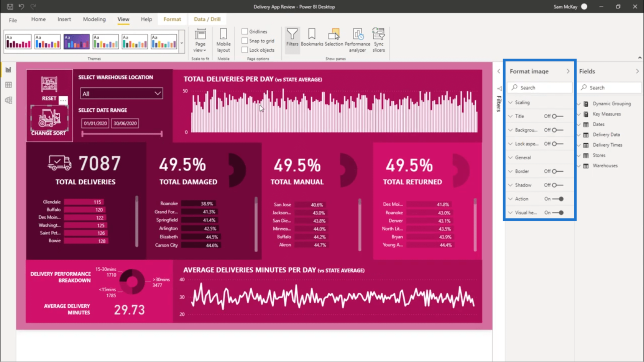This screenshot has height=362, width=644.
Task: Enable the Gridlines checkbox
Action: [x=245, y=31]
